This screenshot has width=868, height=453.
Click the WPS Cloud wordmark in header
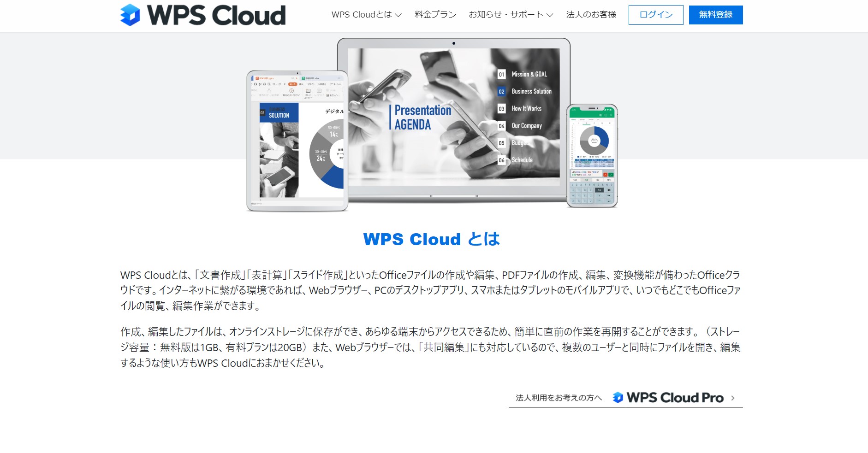pos(216,15)
